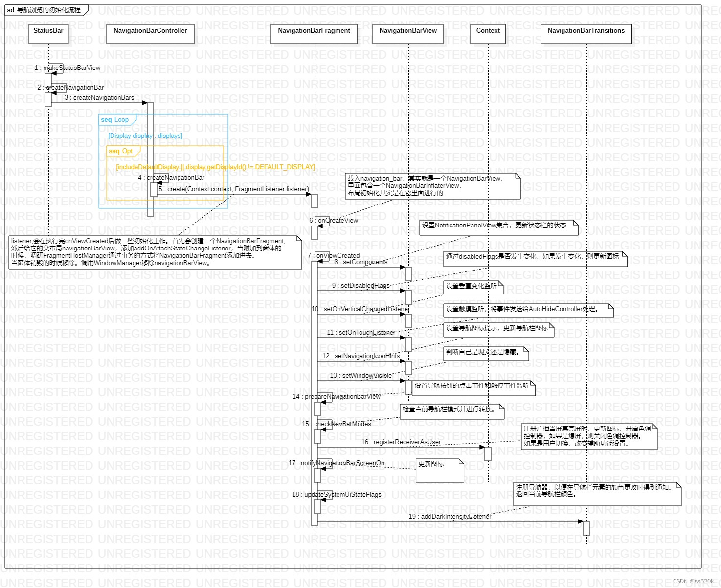Select the listener initialization note box
The width and height of the screenshot is (721, 588).
(156, 252)
